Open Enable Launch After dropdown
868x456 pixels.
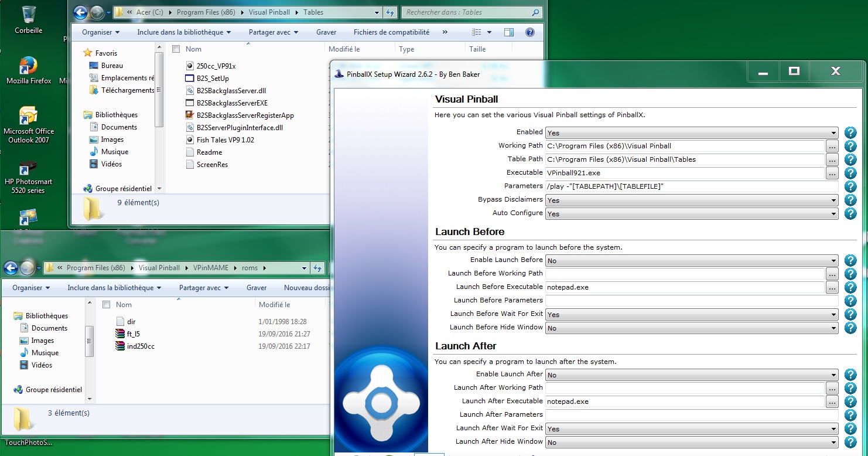[x=692, y=375]
